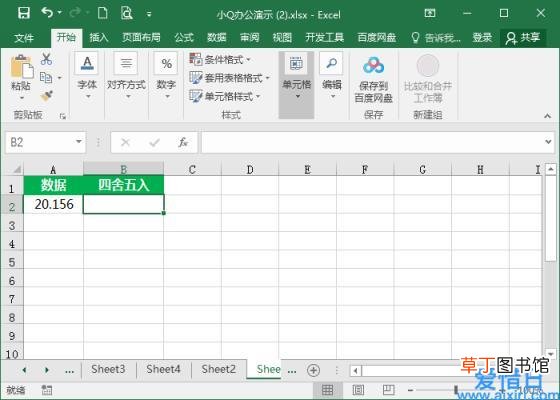The image size is (560, 400).
Task: Add a new sheet with plus icon
Action: click(313, 370)
